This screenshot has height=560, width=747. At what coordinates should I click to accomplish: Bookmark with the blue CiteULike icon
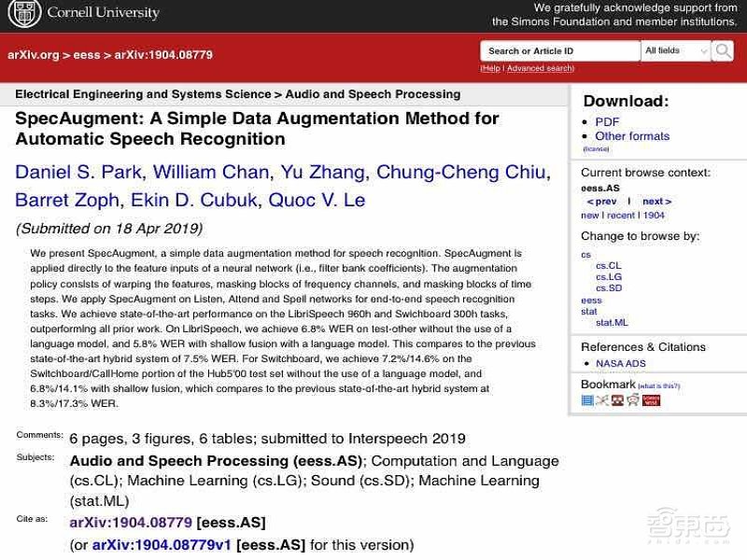[587, 400]
